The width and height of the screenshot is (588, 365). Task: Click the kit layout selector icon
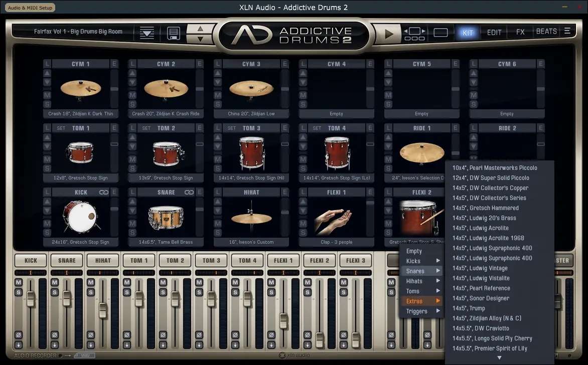[414, 34]
